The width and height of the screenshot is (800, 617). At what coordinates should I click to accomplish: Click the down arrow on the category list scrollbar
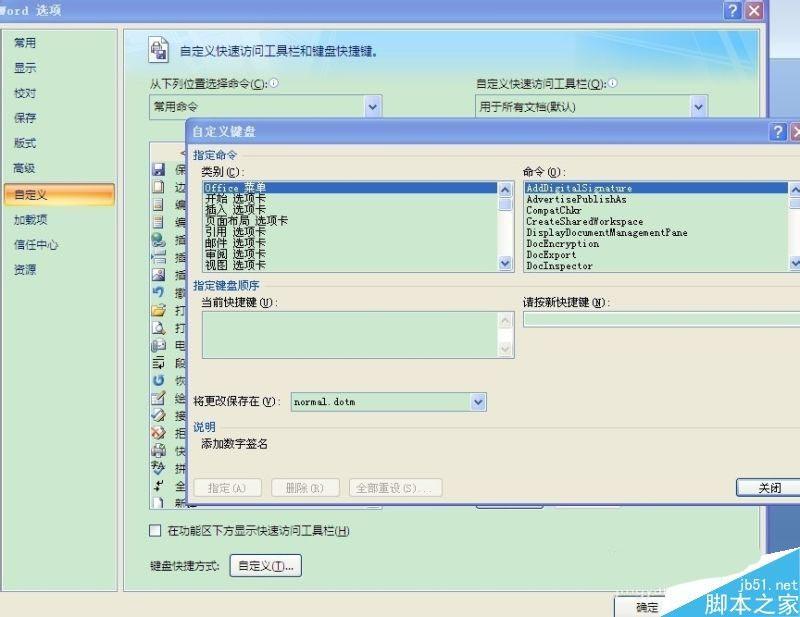(505, 263)
